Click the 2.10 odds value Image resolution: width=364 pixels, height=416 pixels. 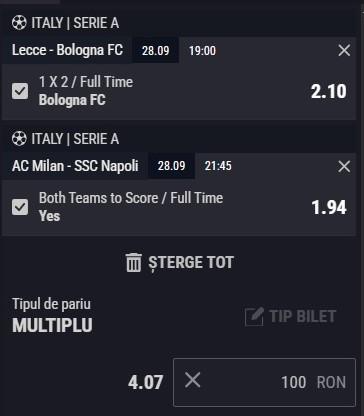[328, 91]
